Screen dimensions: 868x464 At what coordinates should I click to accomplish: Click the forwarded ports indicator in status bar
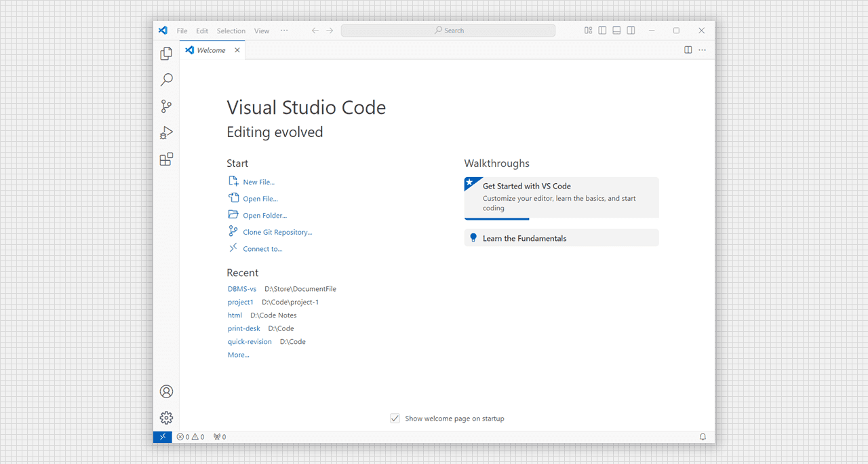[x=220, y=437]
